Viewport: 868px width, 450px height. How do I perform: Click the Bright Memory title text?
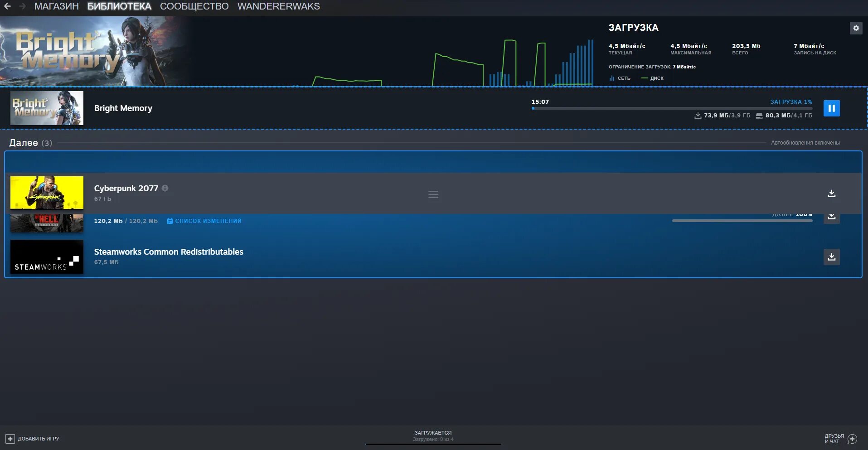123,108
